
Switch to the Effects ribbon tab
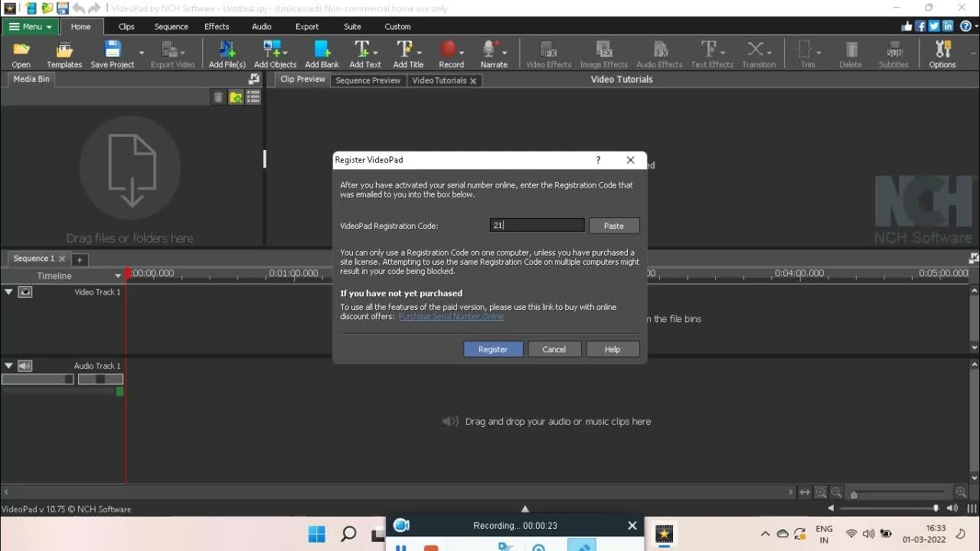217,26
